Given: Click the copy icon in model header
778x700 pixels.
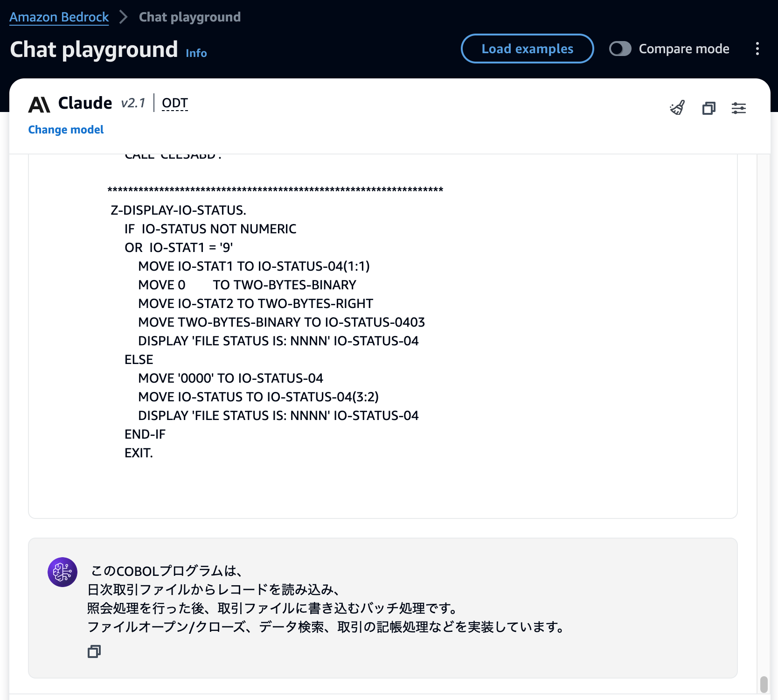Looking at the screenshot, I should click(x=709, y=108).
